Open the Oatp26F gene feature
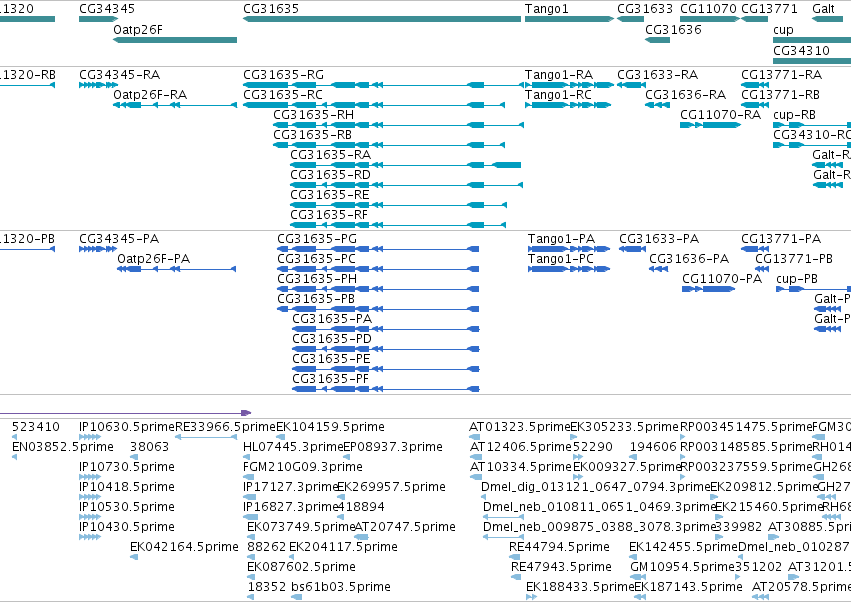 pyautogui.click(x=175, y=40)
